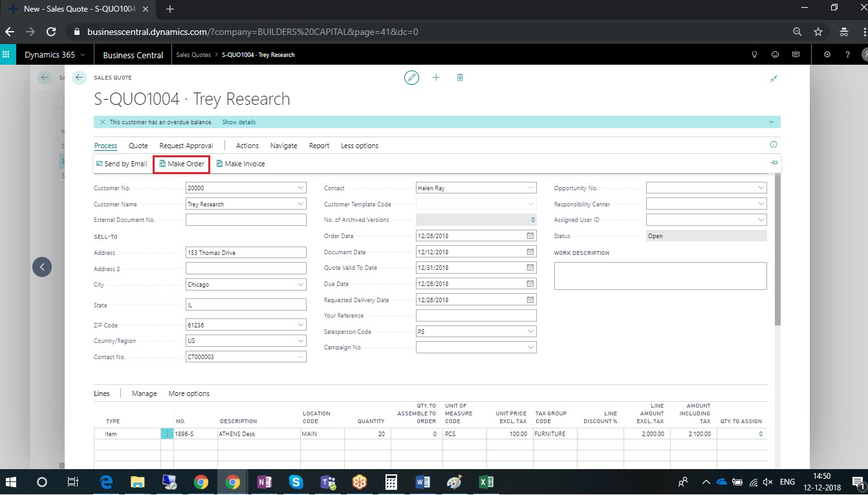
Task: Expand Campaign No. dropdown
Action: (530, 347)
